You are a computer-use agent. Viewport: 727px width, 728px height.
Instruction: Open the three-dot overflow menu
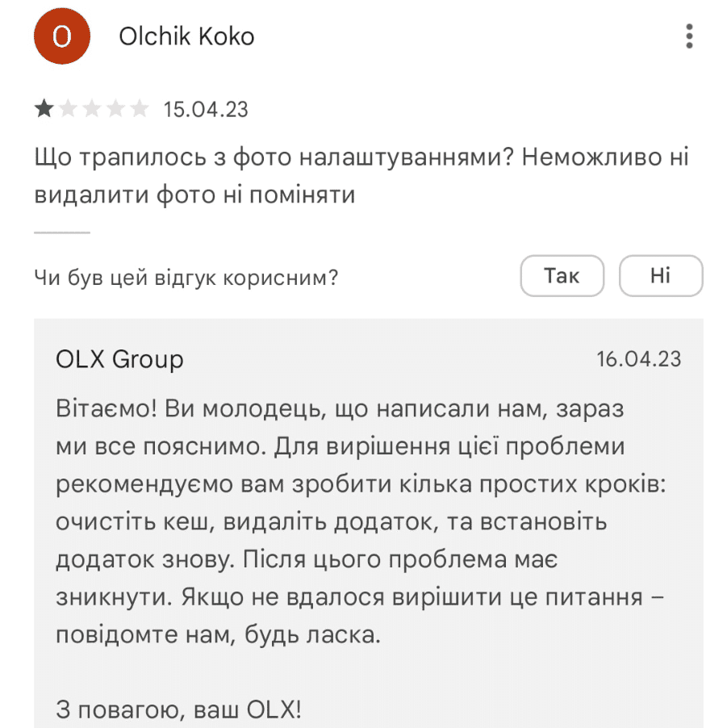[x=690, y=36]
